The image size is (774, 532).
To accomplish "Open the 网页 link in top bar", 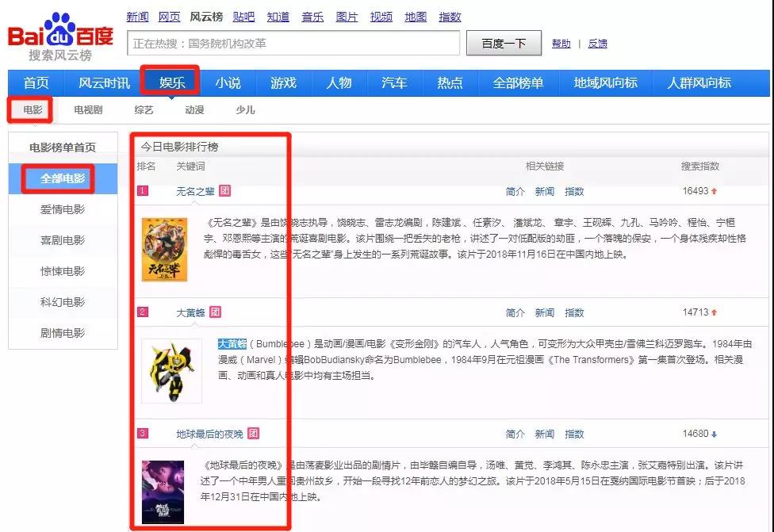I will tap(169, 17).
